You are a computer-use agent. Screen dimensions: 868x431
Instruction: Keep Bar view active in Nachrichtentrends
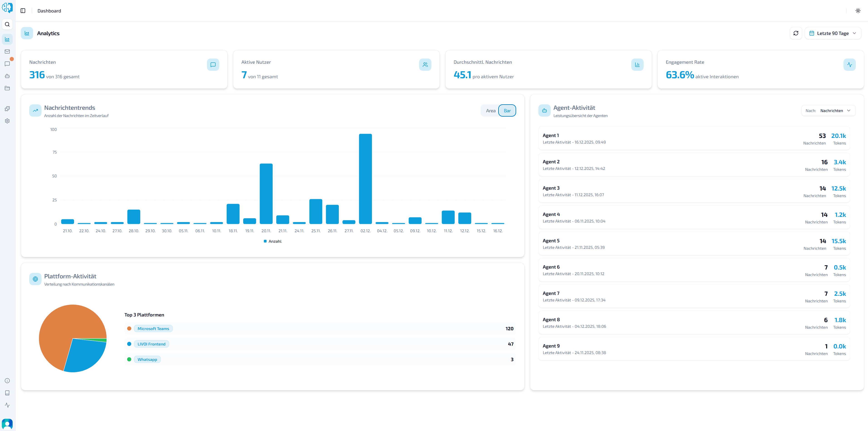[507, 110]
